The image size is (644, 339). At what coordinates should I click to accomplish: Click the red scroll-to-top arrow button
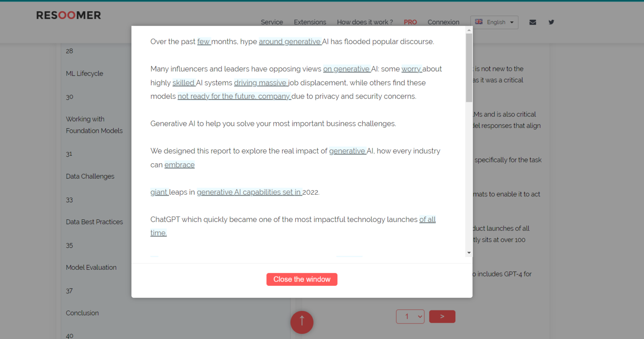click(302, 322)
